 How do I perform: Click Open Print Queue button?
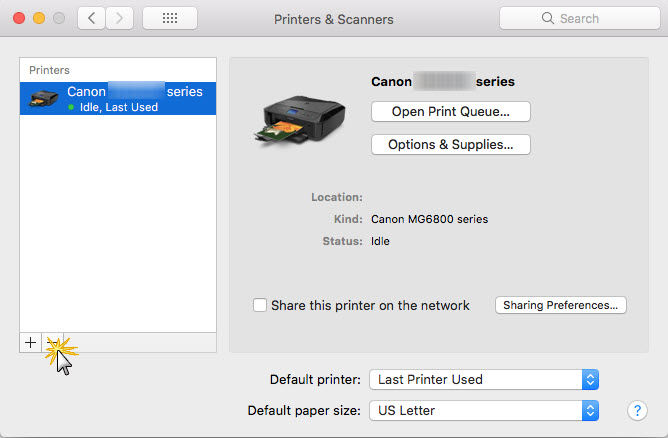[x=450, y=111]
